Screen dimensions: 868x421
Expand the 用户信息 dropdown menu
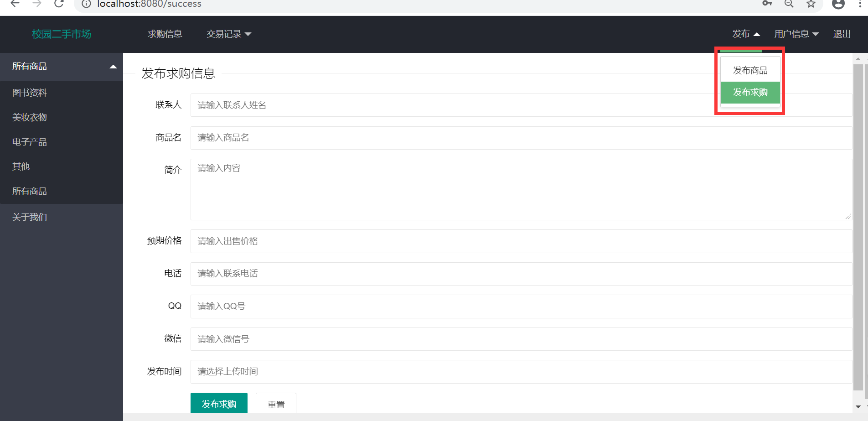click(796, 34)
